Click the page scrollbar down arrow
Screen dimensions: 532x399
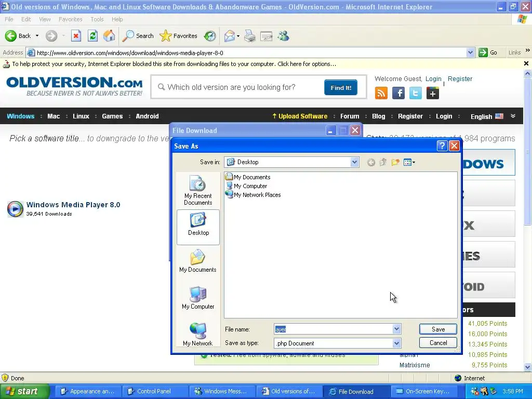tap(528, 367)
